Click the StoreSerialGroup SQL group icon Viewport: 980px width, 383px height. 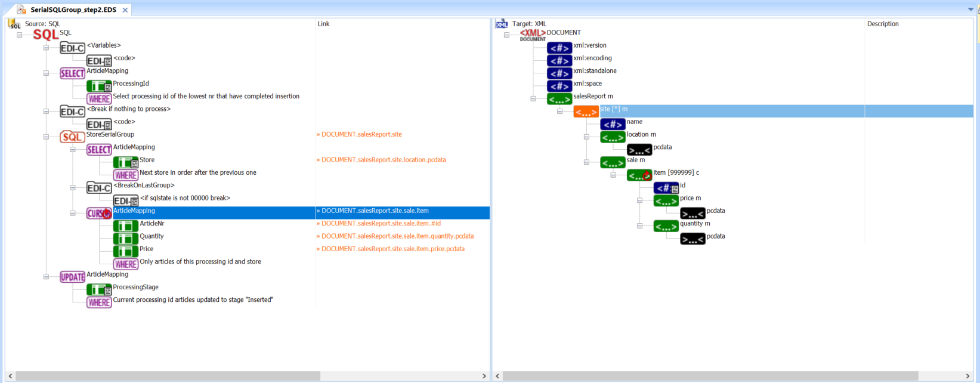(72, 137)
